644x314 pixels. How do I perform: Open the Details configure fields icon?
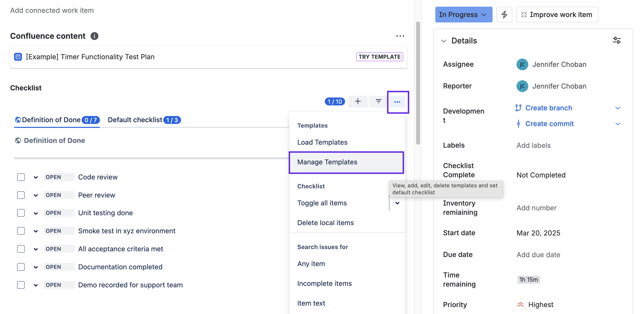617,40
